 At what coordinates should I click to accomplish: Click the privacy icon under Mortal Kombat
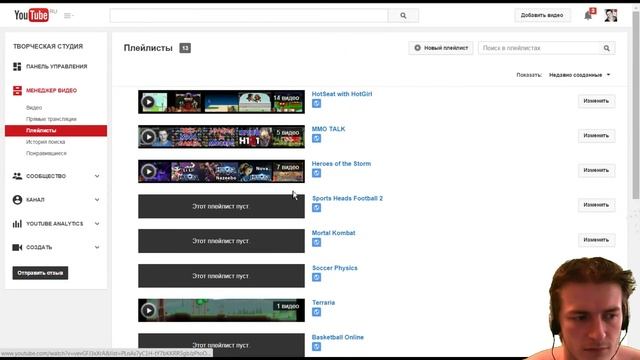pos(316,242)
